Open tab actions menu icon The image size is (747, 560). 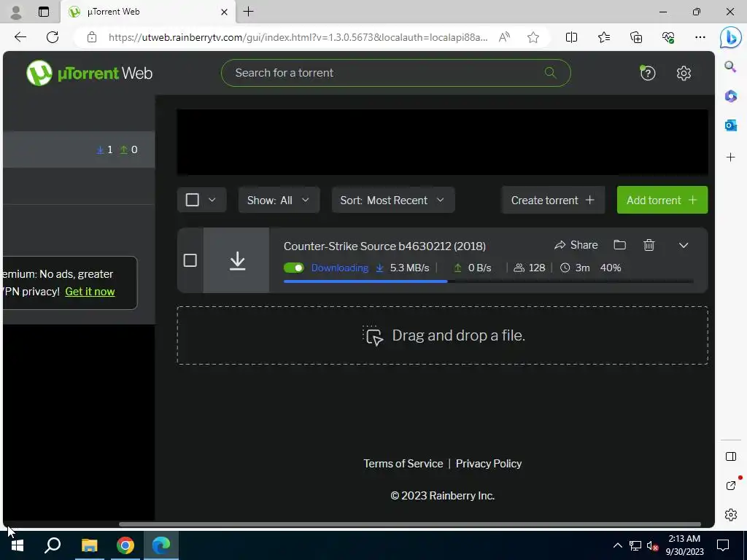click(x=43, y=12)
